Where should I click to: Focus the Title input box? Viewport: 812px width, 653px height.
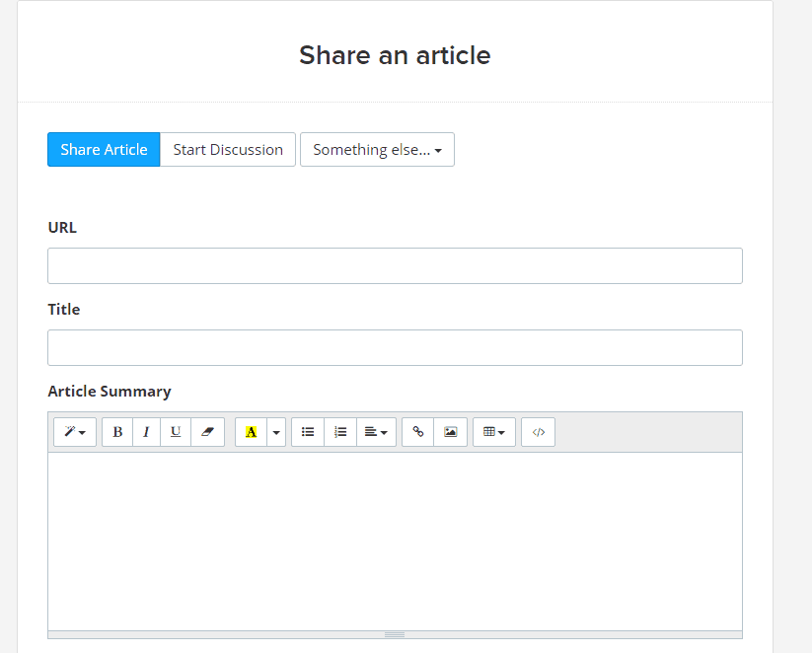coord(395,347)
